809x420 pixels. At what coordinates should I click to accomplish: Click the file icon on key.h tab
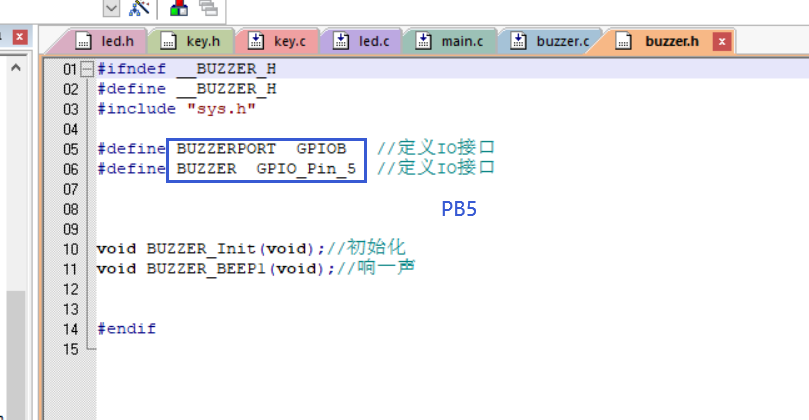click(168, 41)
